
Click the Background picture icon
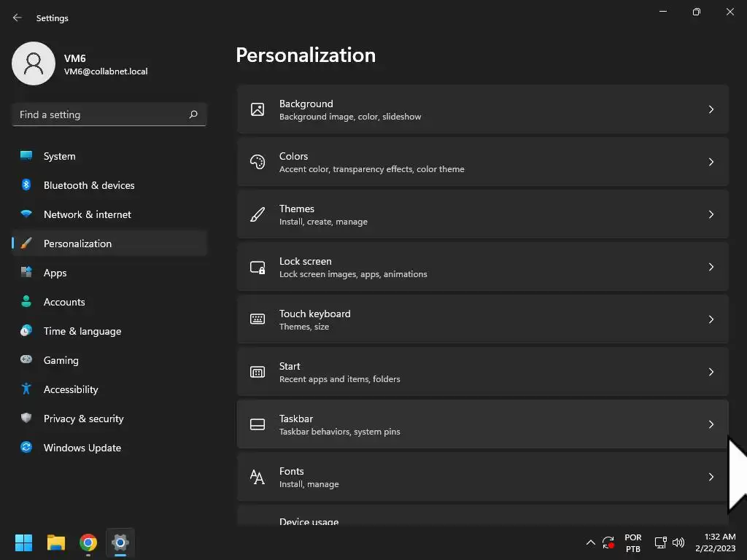[258, 109]
